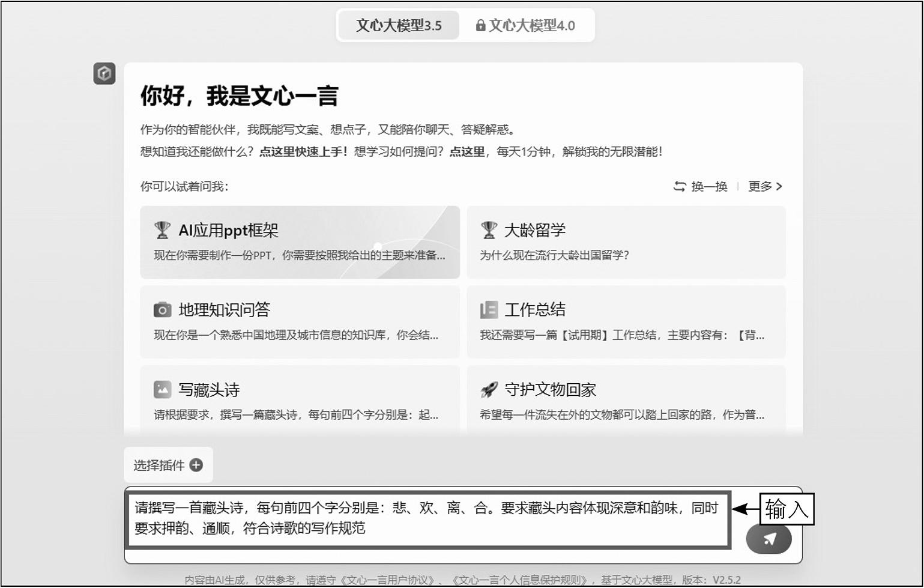This screenshot has width=924, height=588.
Task: Click trophy icon on 大龄留学 card
Action: (489, 230)
